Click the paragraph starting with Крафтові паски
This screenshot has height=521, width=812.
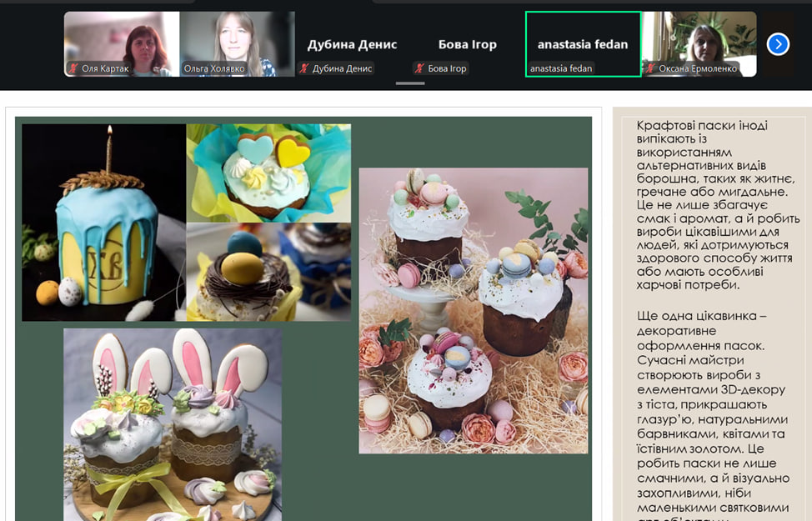click(711, 205)
